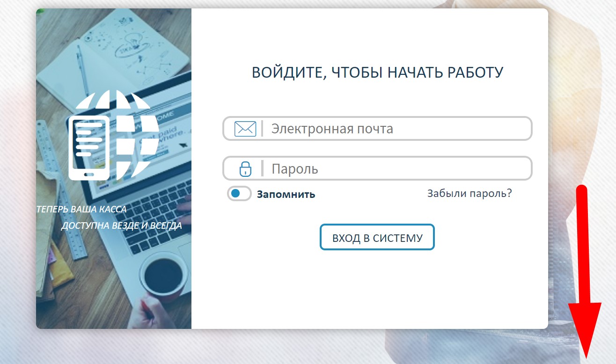Screen dimensions: 616x364
Task: Focus the Пароль input field
Action: tap(398, 168)
